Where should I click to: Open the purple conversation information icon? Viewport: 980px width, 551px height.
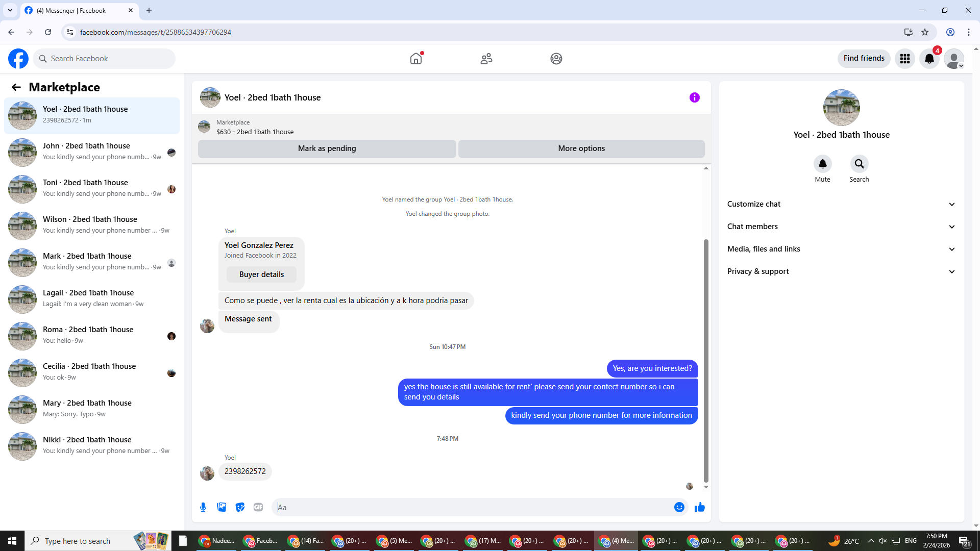(x=694, y=97)
